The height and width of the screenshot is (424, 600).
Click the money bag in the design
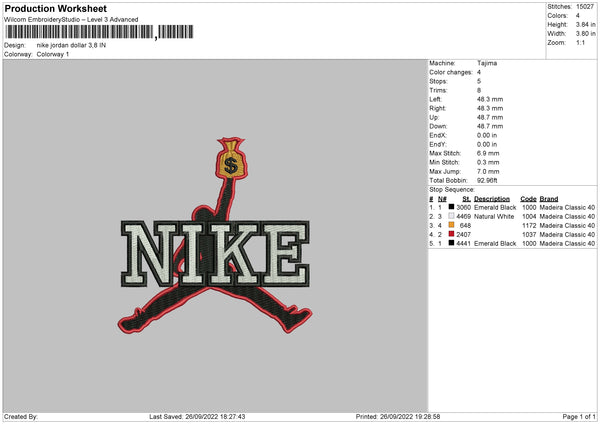point(231,158)
